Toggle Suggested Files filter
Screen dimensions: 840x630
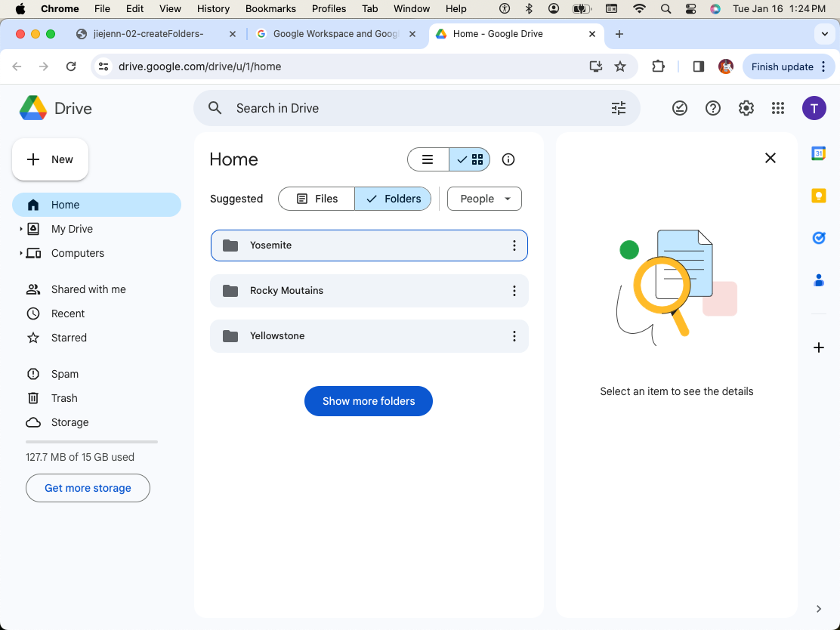click(x=317, y=199)
